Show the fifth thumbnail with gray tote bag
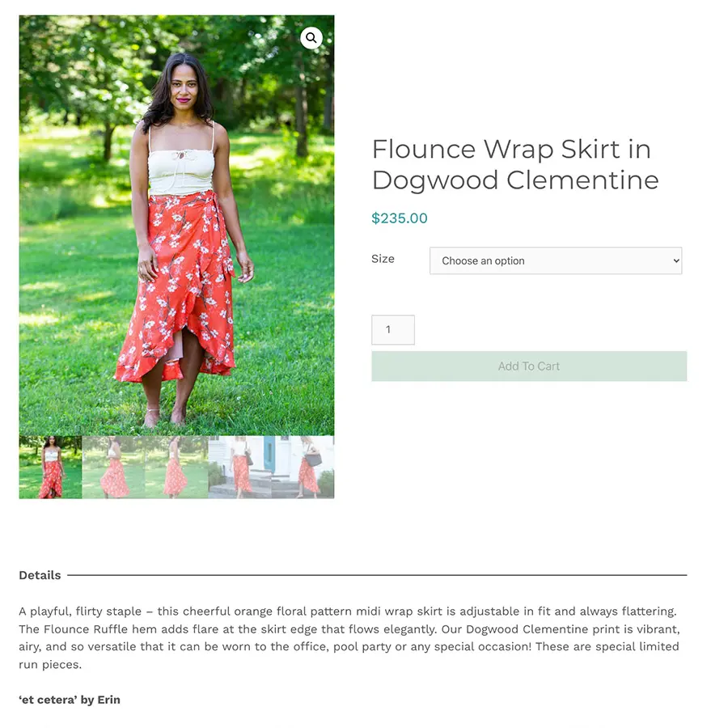Viewport: 728px width, 728px height. 303,467
